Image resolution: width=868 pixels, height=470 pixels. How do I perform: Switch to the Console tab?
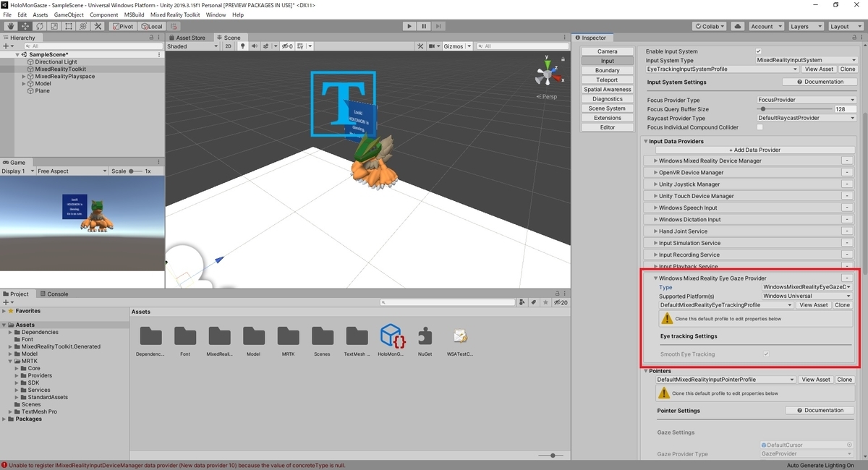54,294
